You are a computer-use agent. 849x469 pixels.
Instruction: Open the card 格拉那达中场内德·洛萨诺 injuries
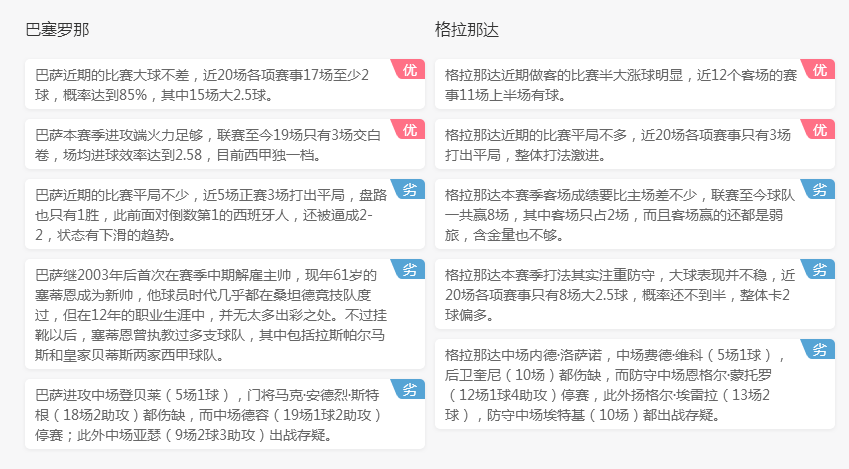(x=635, y=385)
